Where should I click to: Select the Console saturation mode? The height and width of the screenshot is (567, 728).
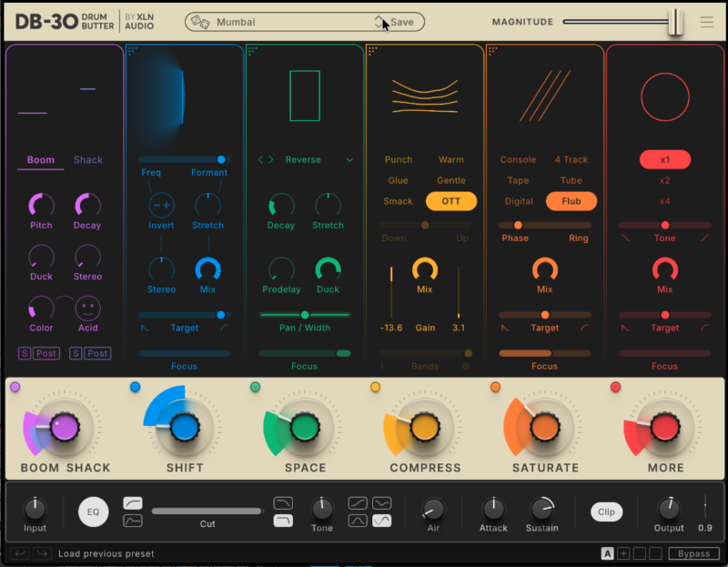pos(518,160)
